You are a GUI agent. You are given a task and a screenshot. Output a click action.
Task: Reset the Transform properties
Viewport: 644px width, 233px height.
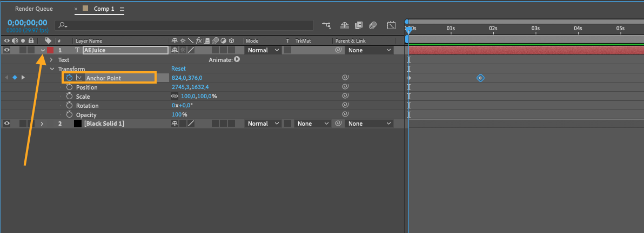pyautogui.click(x=178, y=68)
